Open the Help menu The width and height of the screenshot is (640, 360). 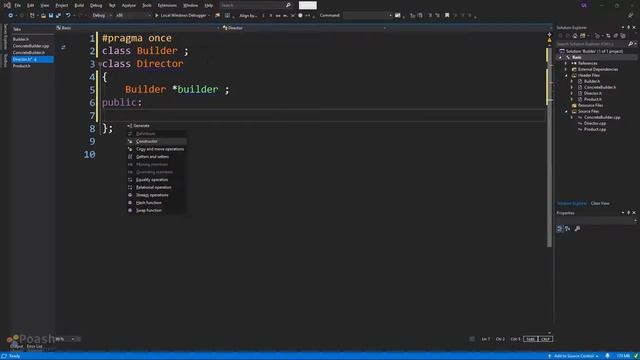pyautogui.click(x=209, y=5)
